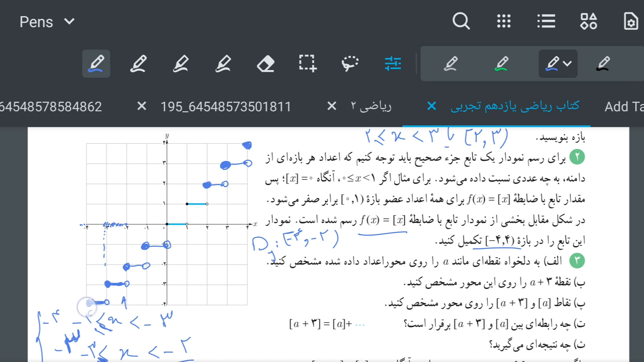This screenshot has height=362, width=644.
Task: Open the nine-dot grid view
Action: click(503, 21)
